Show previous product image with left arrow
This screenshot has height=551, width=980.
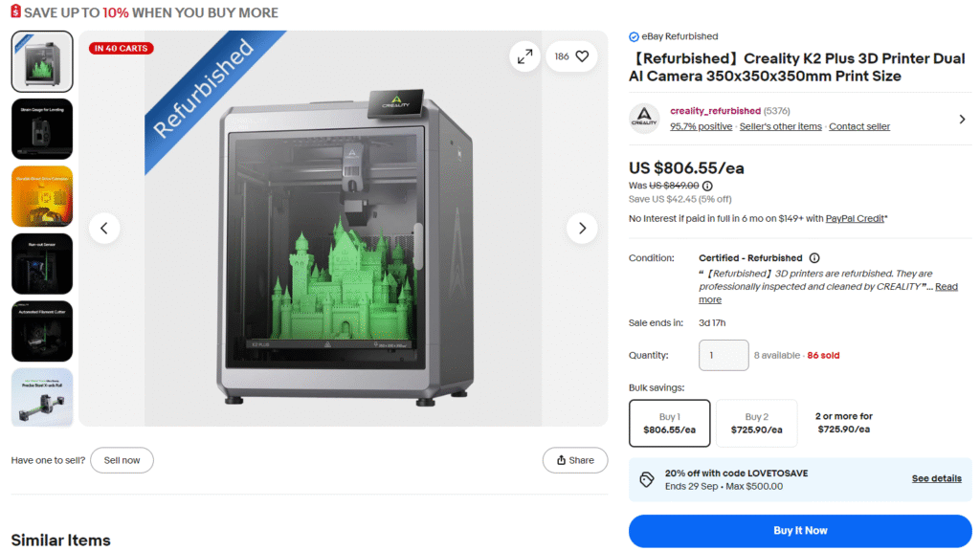tap(104, 229)
